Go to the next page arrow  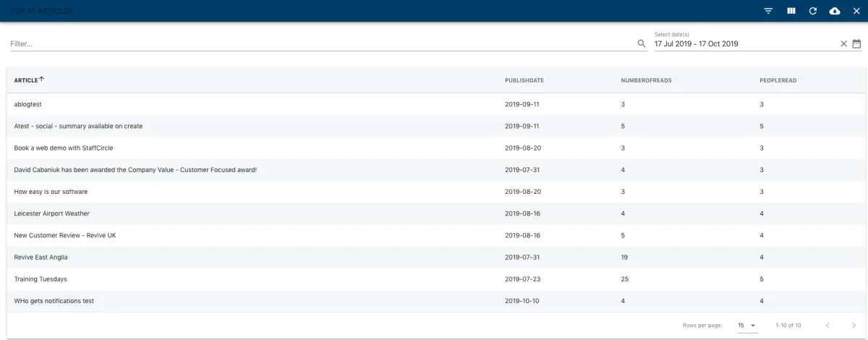tap(854, 326)
